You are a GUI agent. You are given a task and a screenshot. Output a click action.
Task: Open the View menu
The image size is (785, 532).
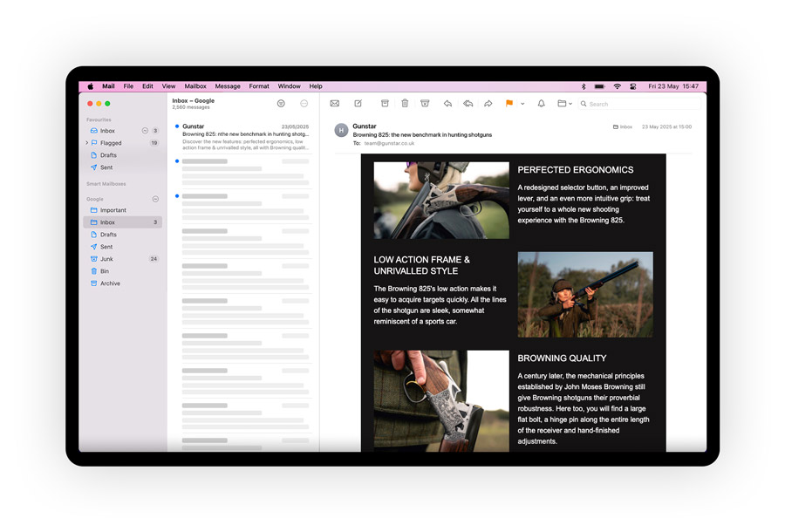click(168, 86)
